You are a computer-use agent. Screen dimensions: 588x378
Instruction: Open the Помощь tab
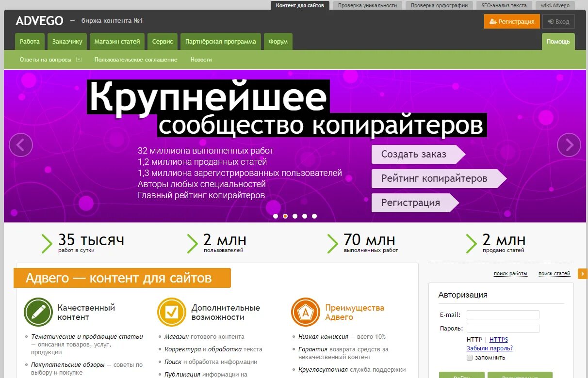pos(558,42)
